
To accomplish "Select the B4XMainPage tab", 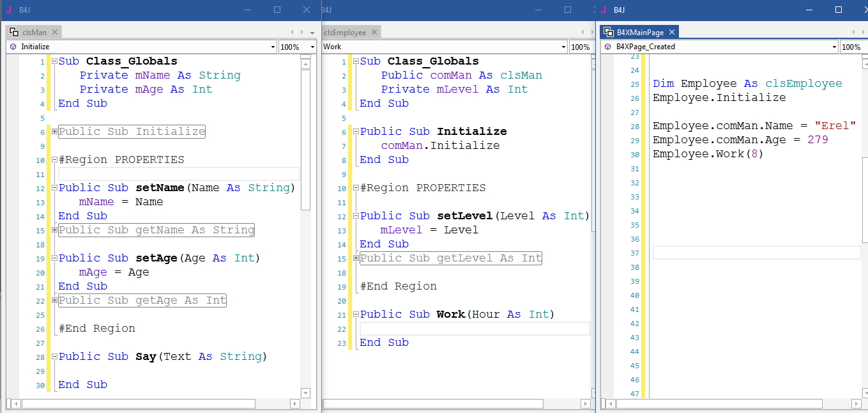I will click(640, 32).
